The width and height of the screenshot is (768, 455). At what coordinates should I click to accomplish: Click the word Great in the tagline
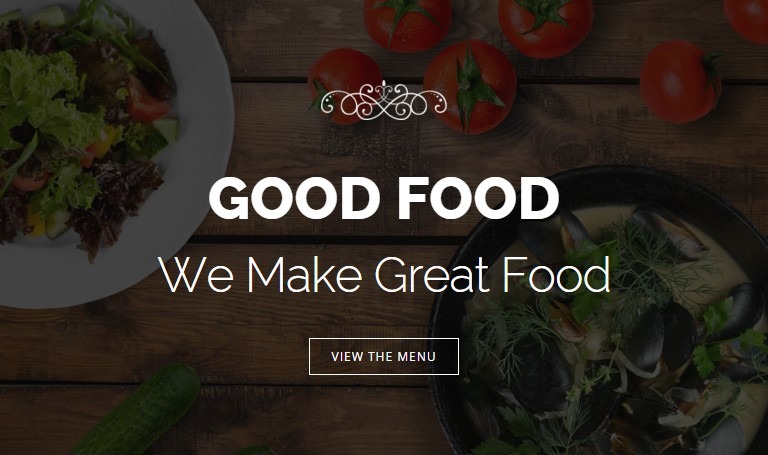[432, 274]
